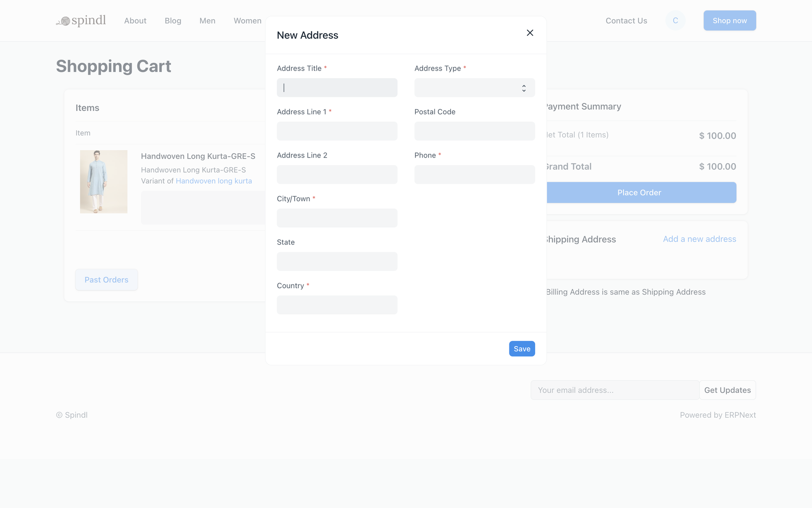Go to the Blog page
Viewport: 812px width, 508px height.
[173, 21]
